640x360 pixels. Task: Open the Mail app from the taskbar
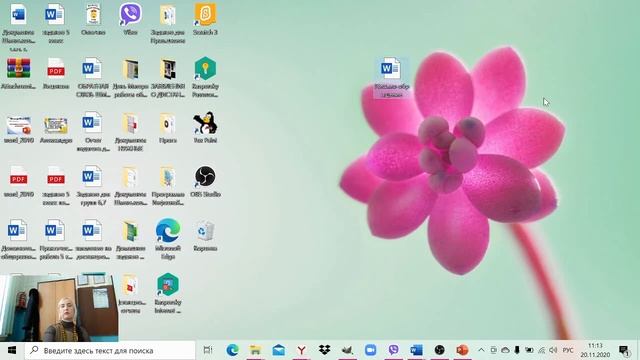278,350
